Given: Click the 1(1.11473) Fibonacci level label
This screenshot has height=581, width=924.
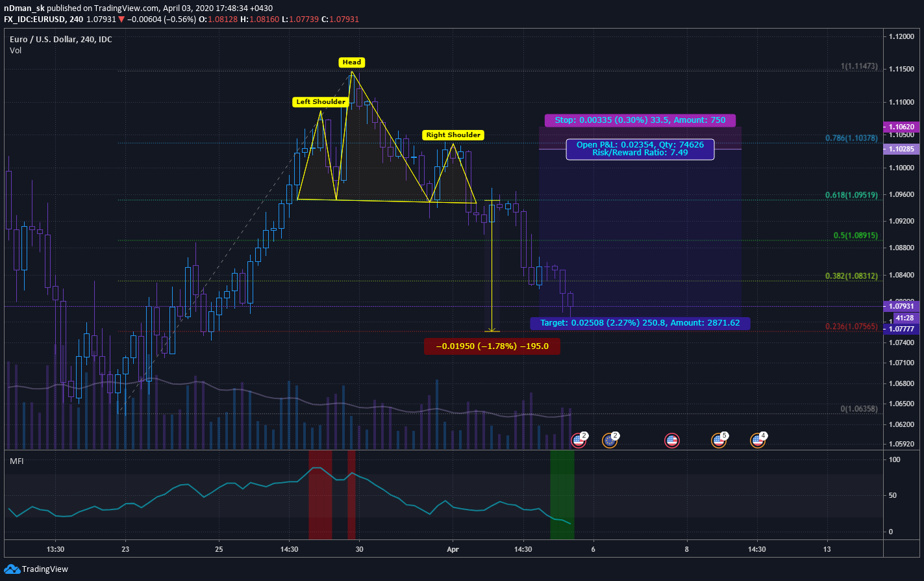Looking at the screenshot, I should point(859,67).
